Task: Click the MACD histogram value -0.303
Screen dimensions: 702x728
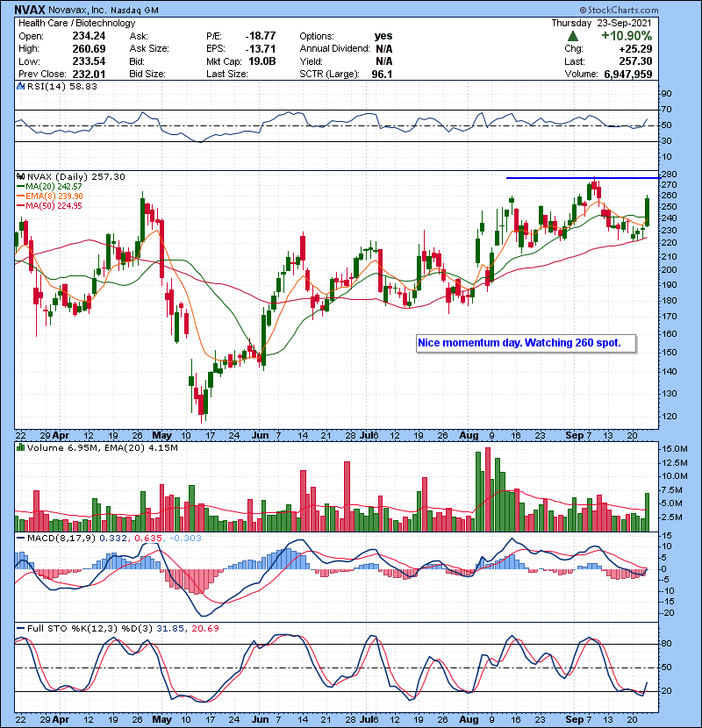Action: [x=185, y=539]
